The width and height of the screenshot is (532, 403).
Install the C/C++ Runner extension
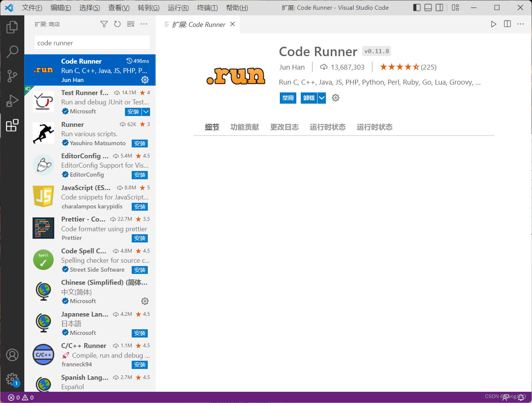[140, 364]
